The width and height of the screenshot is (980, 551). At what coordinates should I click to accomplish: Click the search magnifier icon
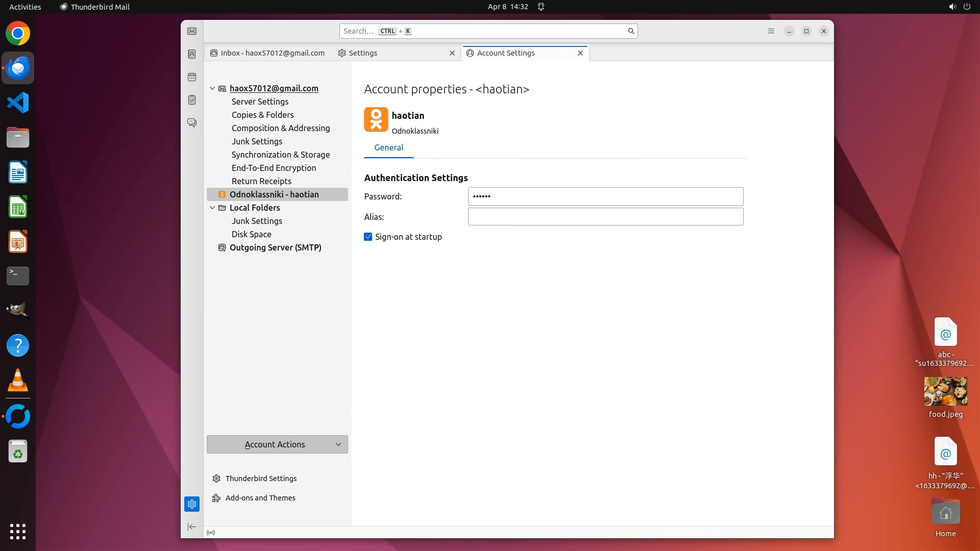(x=631, y=31)
